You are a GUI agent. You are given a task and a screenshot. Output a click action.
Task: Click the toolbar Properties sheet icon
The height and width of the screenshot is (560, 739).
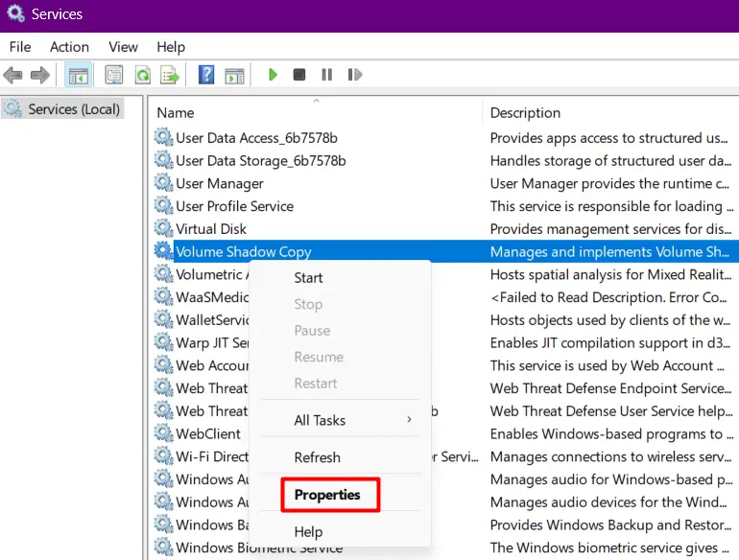tap(114, 75)
